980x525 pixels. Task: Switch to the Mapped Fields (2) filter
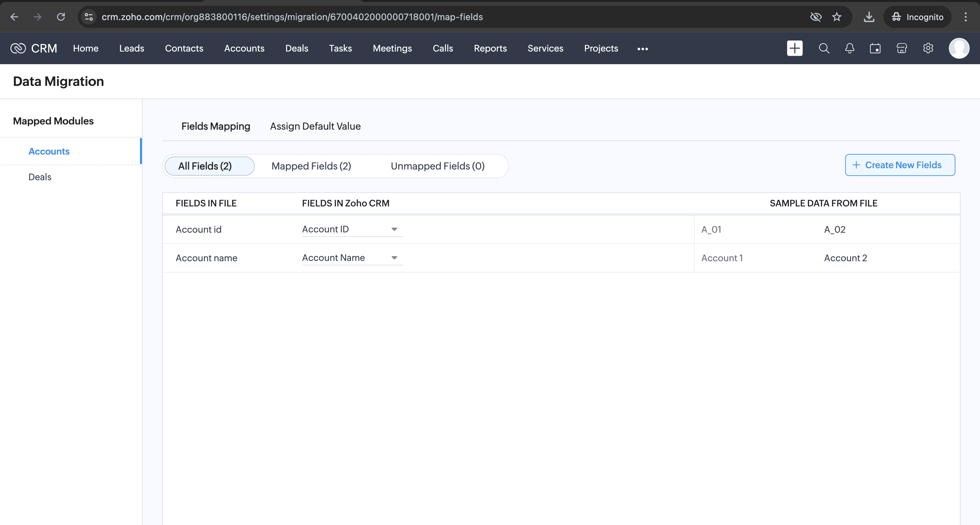pyautogui.click(x=311, y=166)
